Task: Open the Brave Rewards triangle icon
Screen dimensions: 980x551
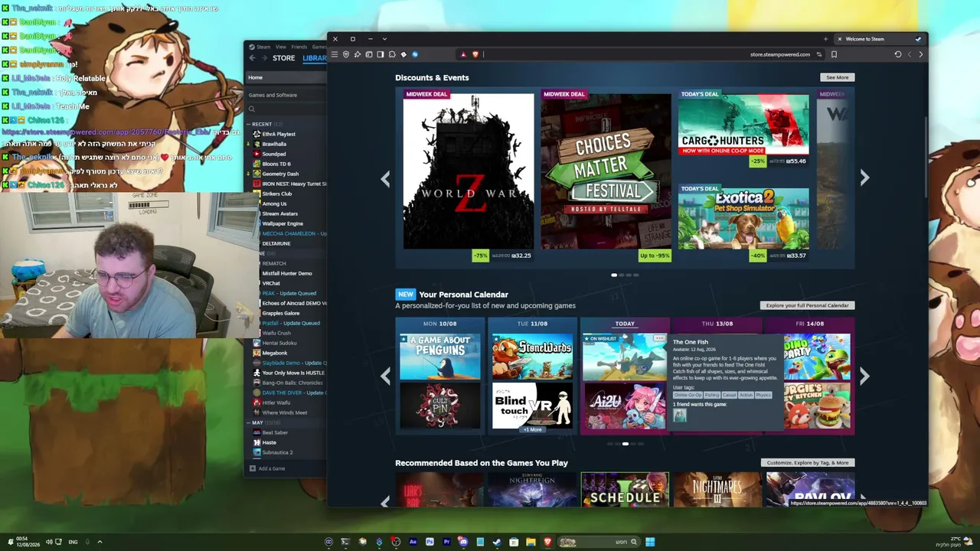Action: 463,54
